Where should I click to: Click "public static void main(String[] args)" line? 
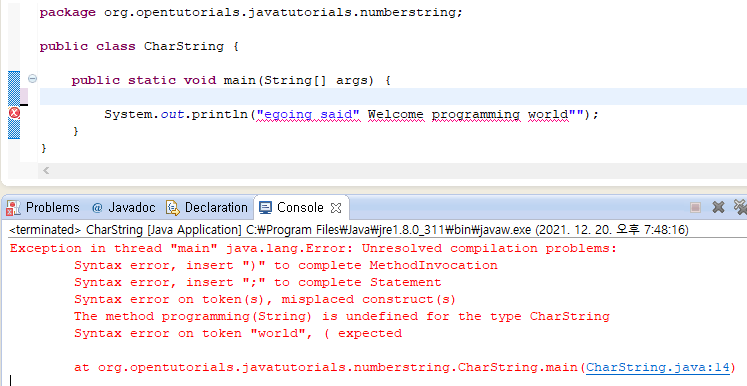231,80
